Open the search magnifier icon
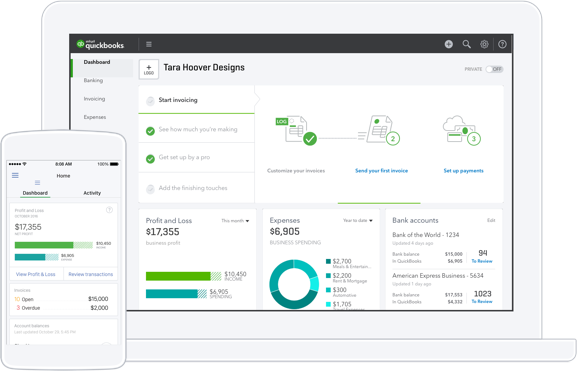Screen dimensions: 577x372 (x=466, y=44)
